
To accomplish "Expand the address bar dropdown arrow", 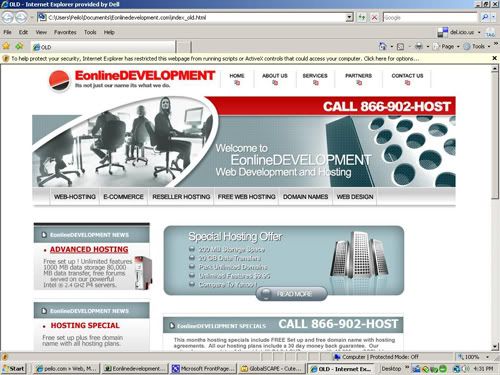I will pos(349,17).
